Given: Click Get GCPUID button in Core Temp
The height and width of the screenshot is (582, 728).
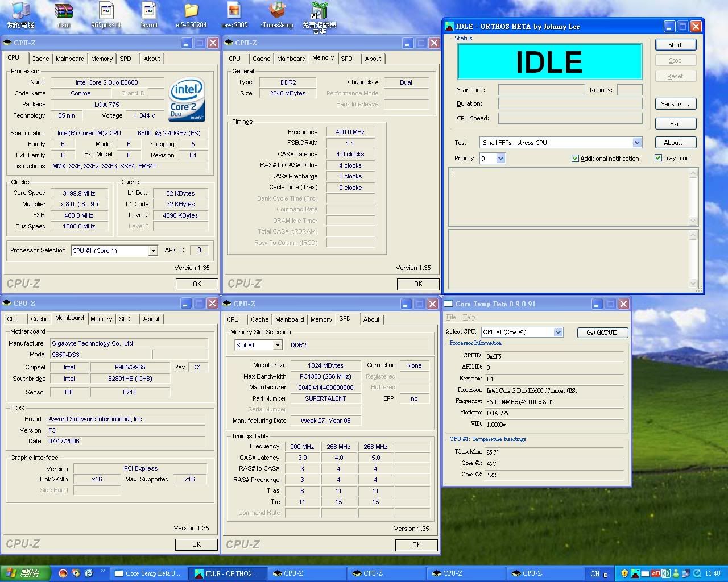Looking at the screenshot, I should [x=602, y=332].
